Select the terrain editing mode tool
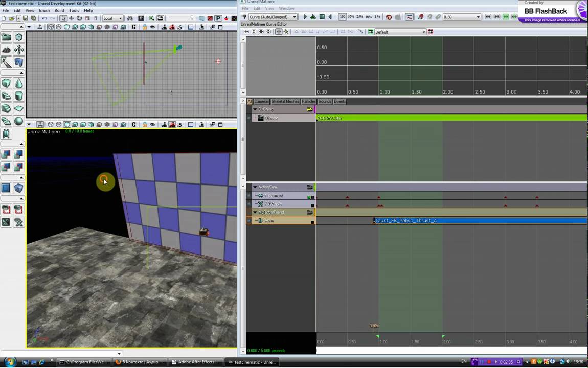The height and width of the screenshot is (368, 588). 6,50
